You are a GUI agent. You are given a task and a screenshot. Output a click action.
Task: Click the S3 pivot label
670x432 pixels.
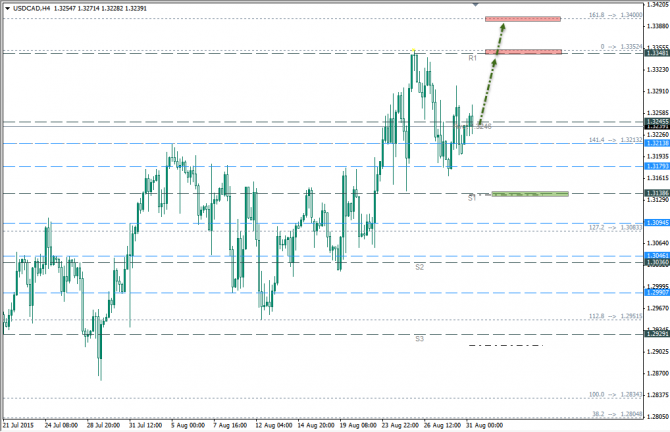click(419, 338)
